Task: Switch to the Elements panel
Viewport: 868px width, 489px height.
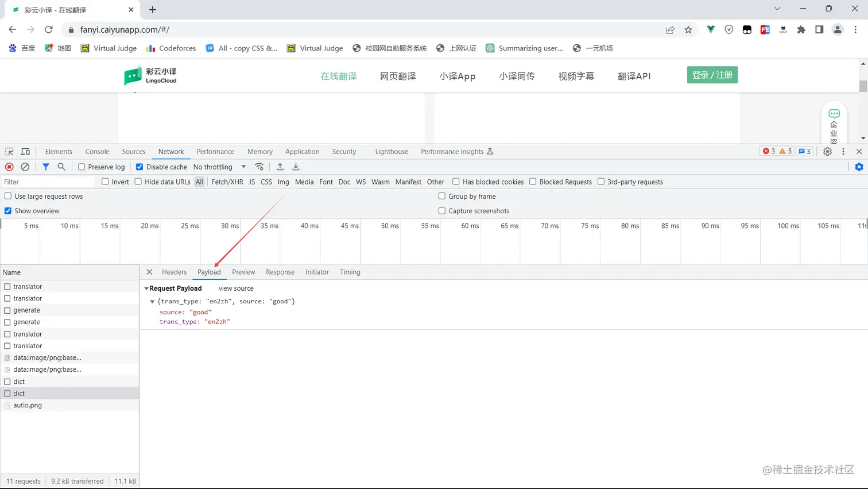Action: [59, 152]
